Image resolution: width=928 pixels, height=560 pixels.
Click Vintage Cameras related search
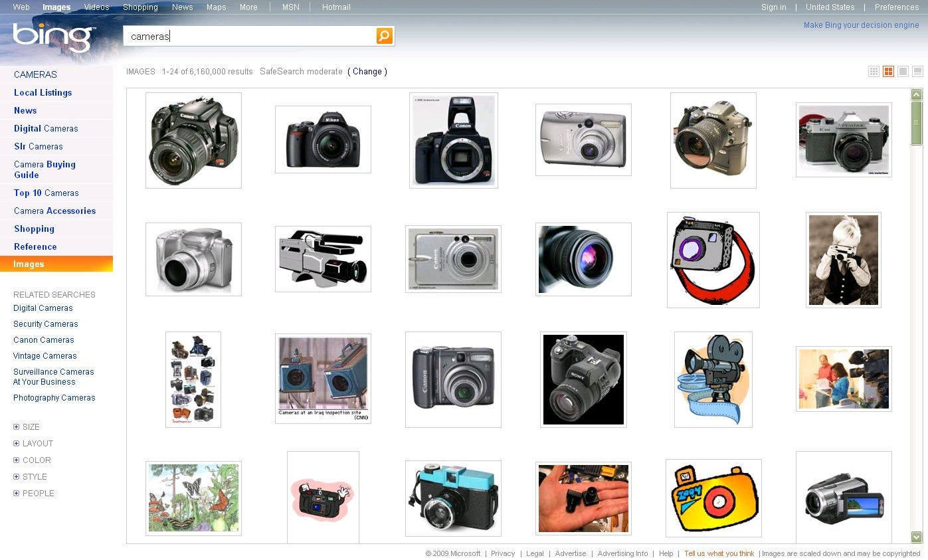point(45,356)
